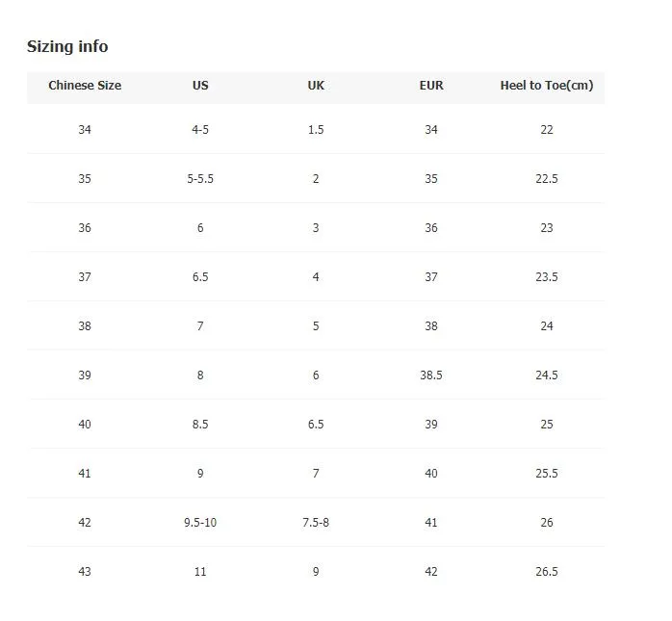Select the Chinese Size column header
Viewport: 672px width, 621px height.
click(x=85, y=86)
